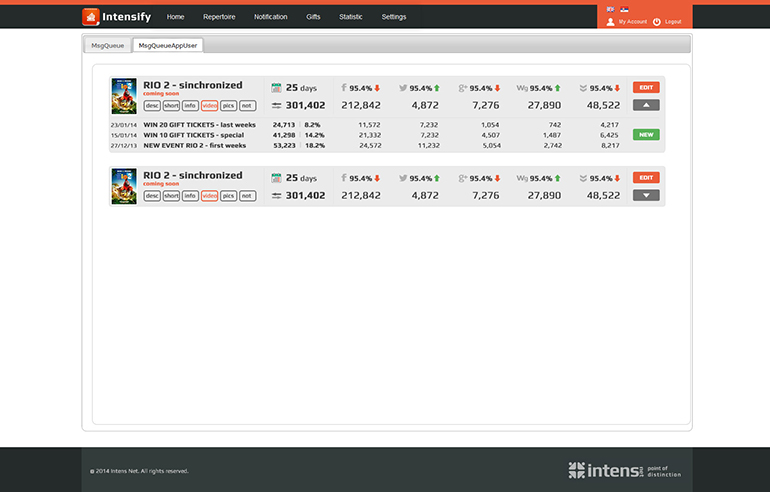Click Google Plus icon in second card
The image size is (770, 492).
[463, 178]
